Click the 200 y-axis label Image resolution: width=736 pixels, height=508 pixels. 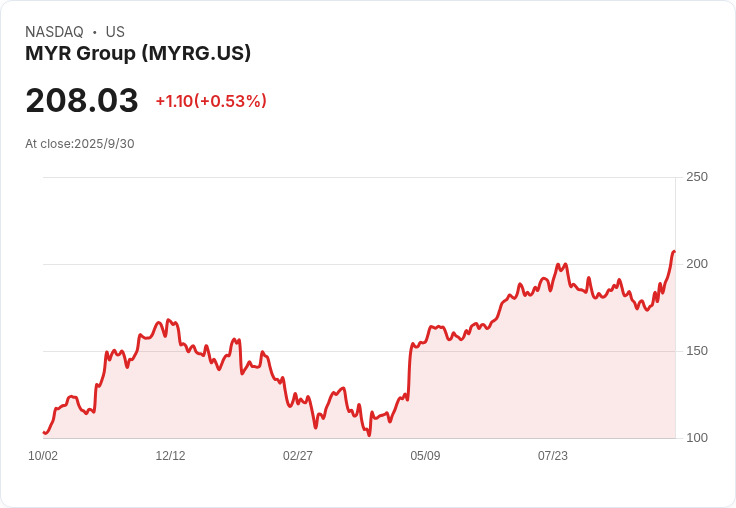tap(696, 264)
